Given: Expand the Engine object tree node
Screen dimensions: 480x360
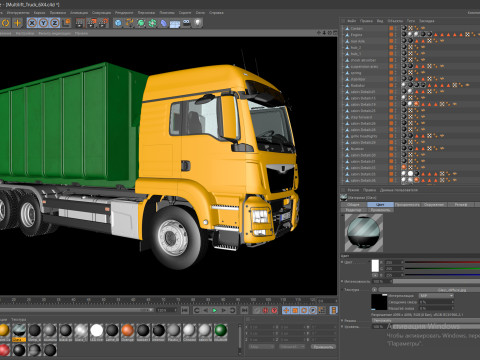Looking at the screenshot, I should click(343, 35).
